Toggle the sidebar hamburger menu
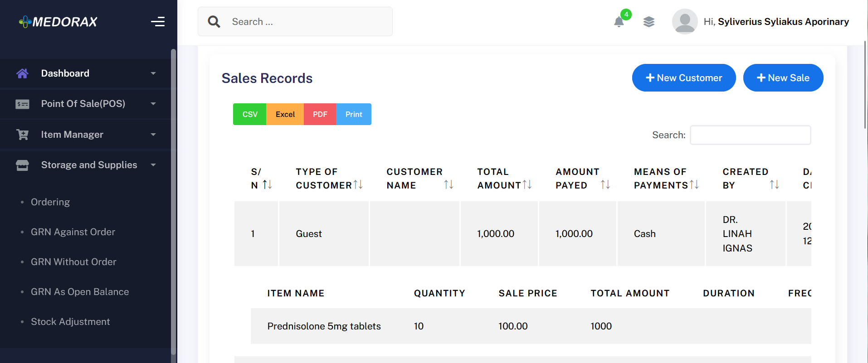 coord(158,22)
